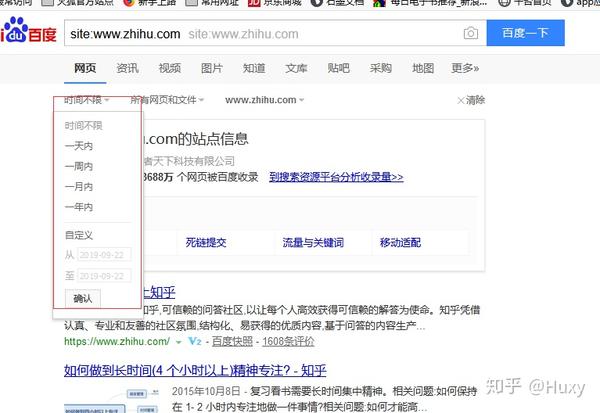600x413 pixels.
Task: Click the 百度一下 search button
Action: point(525,33)
